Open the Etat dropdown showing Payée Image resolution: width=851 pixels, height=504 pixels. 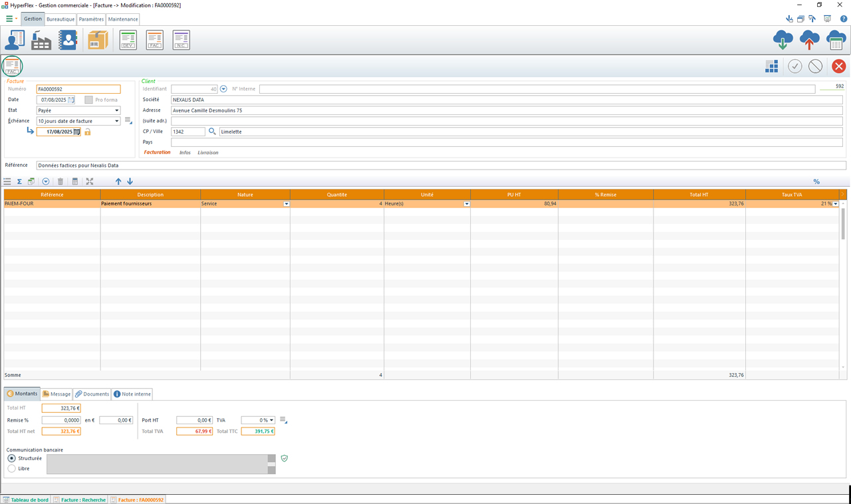(x=78, y=110)
